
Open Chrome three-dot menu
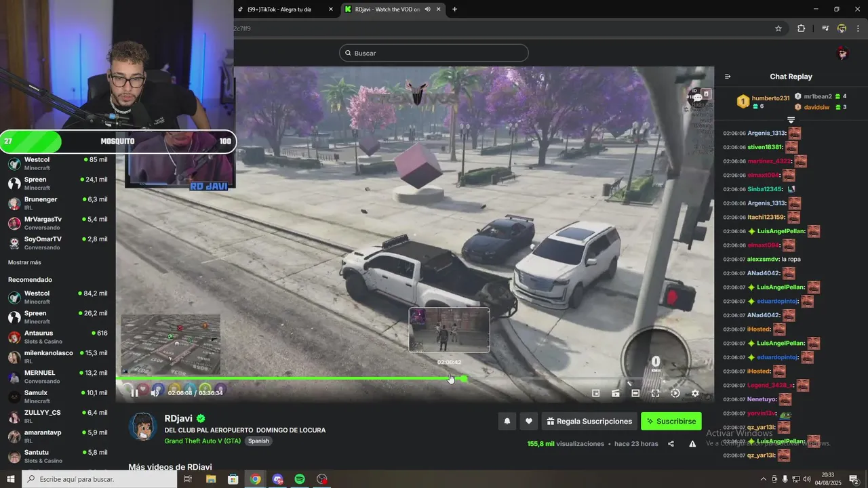coord(859,28)
